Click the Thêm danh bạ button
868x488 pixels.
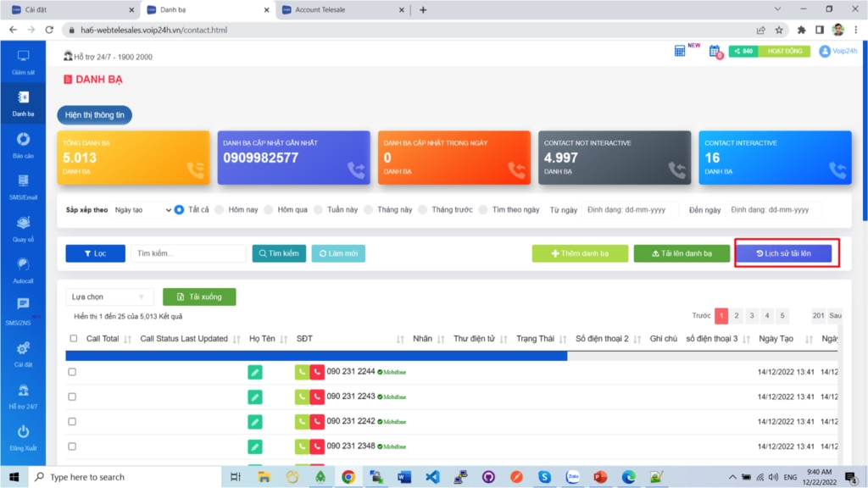[x=580, y=253]
